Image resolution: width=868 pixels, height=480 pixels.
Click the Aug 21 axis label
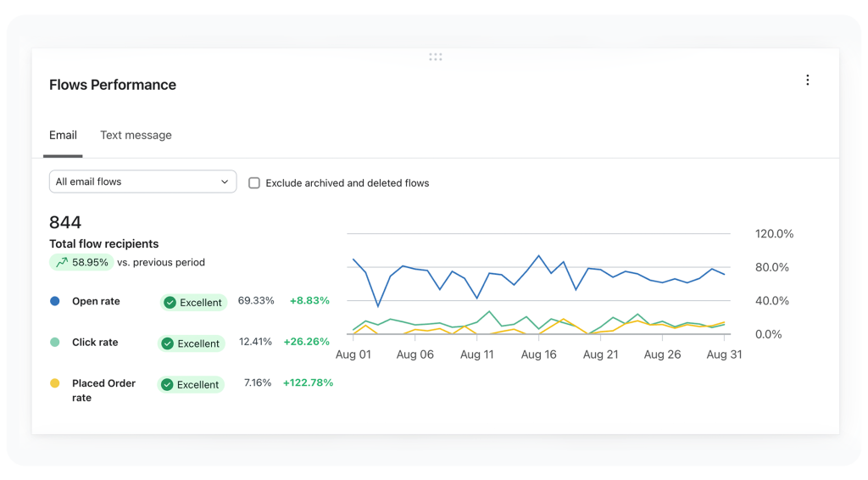point(600,354)
